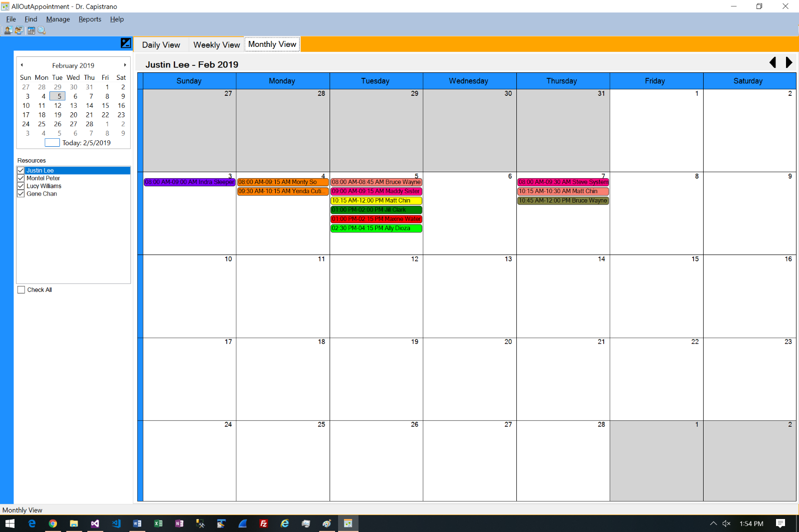Open the Yenda Cuti 09:30 AM appointment

point(283,192)
